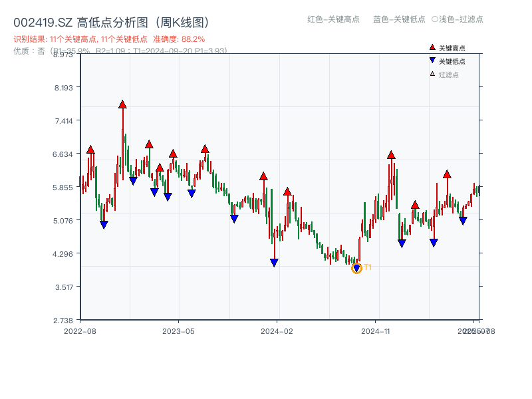The width and height of the screenshot is (532, 399).
Task: Select the red peak marker near 2024-11
Action: [x=390, y=155]
